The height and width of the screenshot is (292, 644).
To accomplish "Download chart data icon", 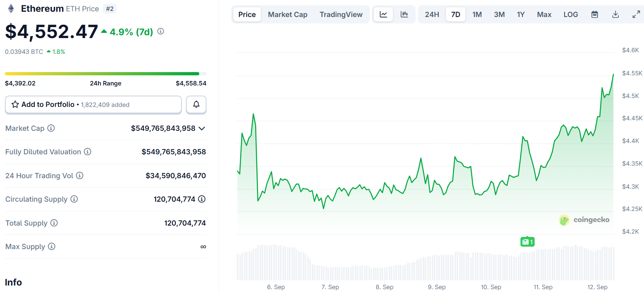I will (615, 15).
